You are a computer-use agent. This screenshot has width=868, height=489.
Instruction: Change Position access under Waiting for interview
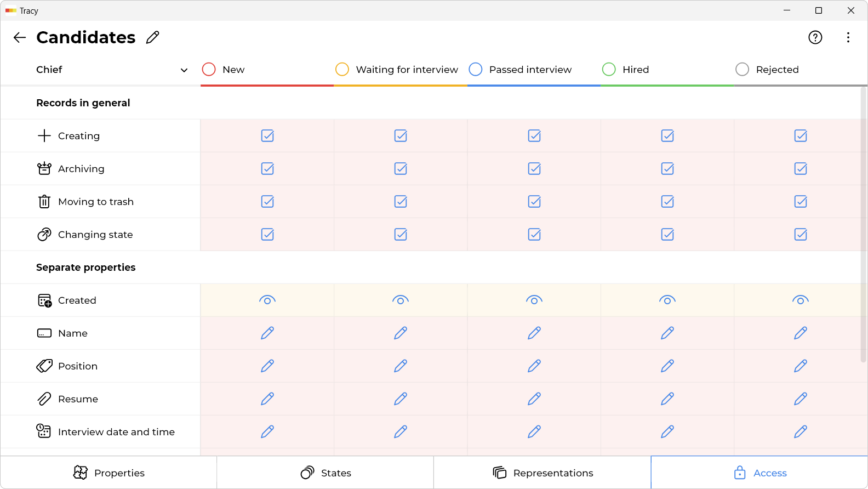(401, 366)
